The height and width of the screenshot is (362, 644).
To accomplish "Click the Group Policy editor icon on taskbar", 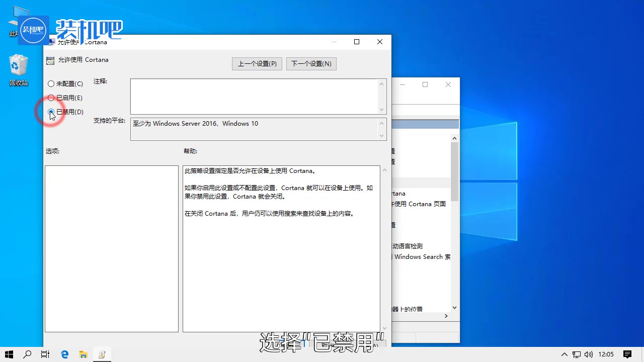I will [x=102, y=354].
